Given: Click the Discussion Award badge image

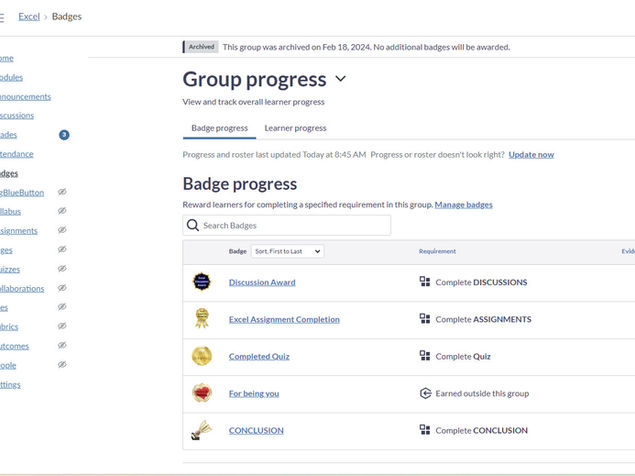Looking at the screenshot, I should pyautogui.click(x=201, y=282).
